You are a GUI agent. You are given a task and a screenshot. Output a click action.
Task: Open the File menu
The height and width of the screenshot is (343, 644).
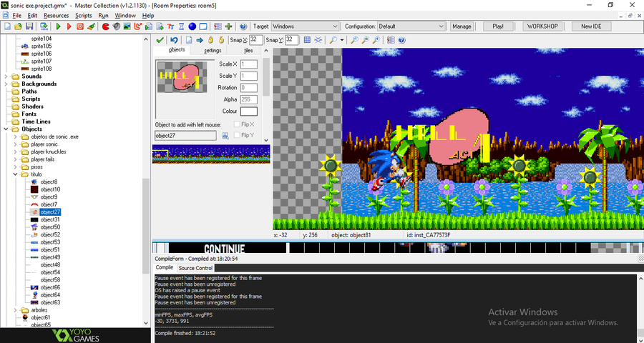pyautogui.click(x=17, y=16)
